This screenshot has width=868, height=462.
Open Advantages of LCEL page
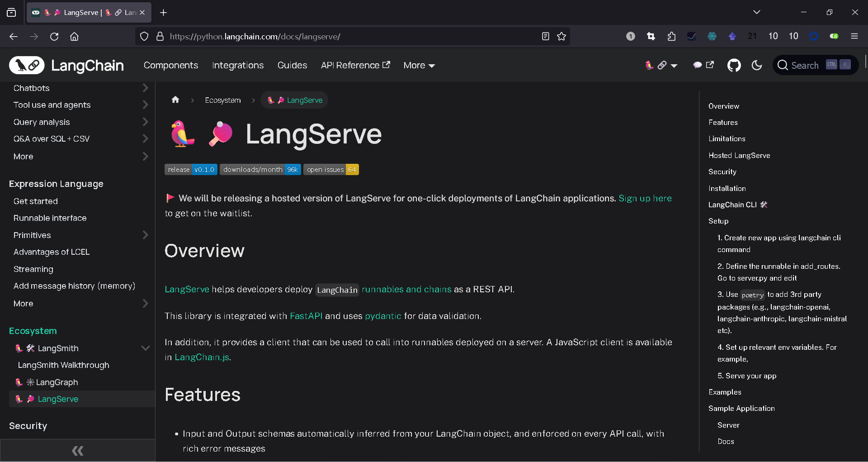point(52,252)
